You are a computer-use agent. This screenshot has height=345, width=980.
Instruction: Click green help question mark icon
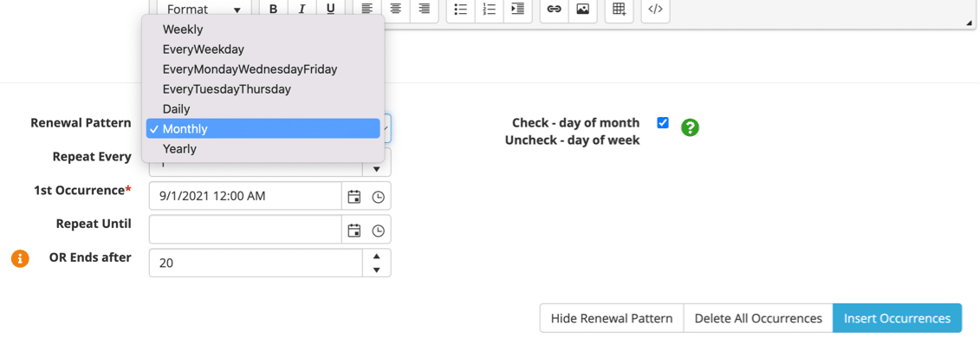[x=690, y=127]
